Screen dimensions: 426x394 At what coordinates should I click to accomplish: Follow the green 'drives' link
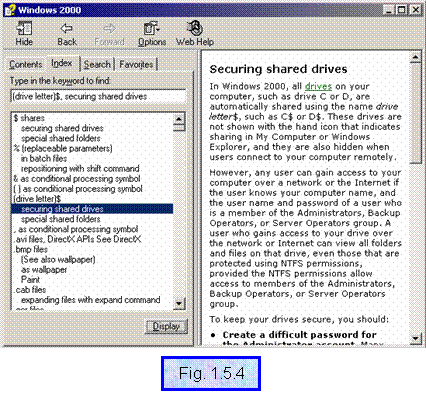click(318, 86)
